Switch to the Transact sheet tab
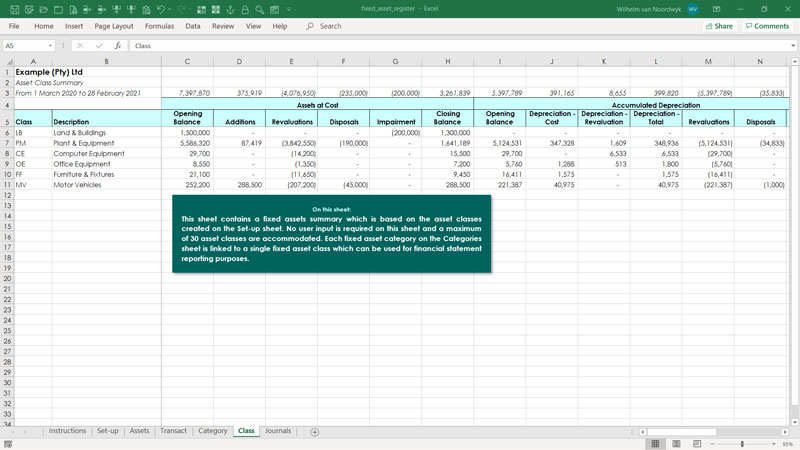800x450 pixels. (x=173, y=431)
